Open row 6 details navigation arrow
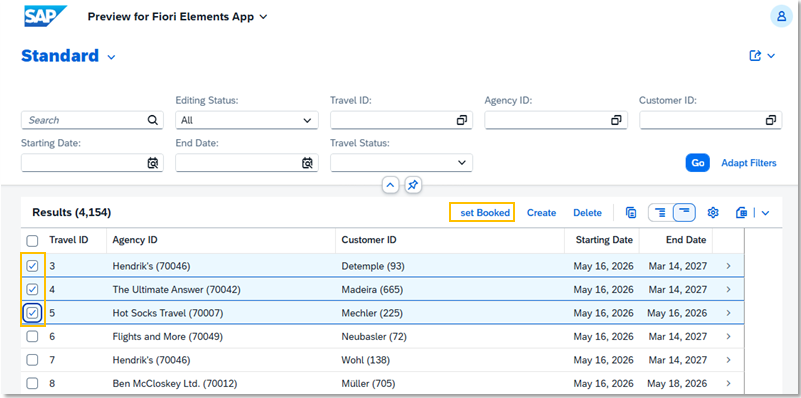Viewport: 801px width, 398px height. (x=728, y=336)
